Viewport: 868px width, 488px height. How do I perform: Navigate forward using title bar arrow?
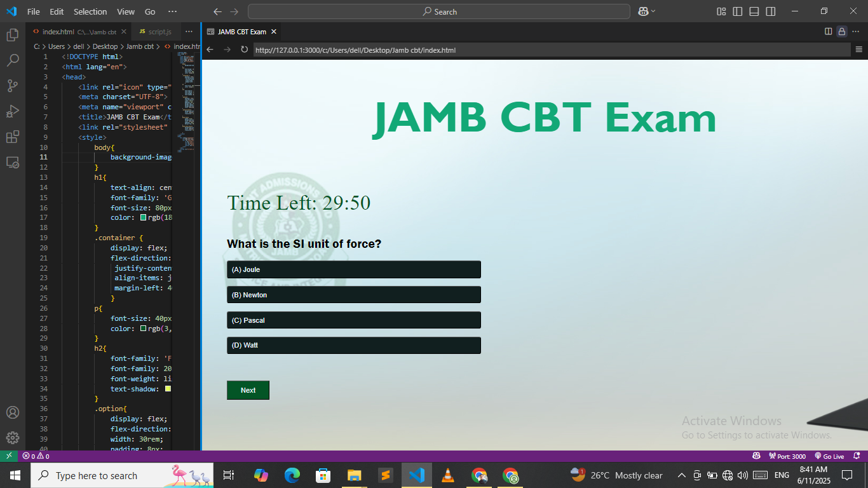click(x=234, y=11)
